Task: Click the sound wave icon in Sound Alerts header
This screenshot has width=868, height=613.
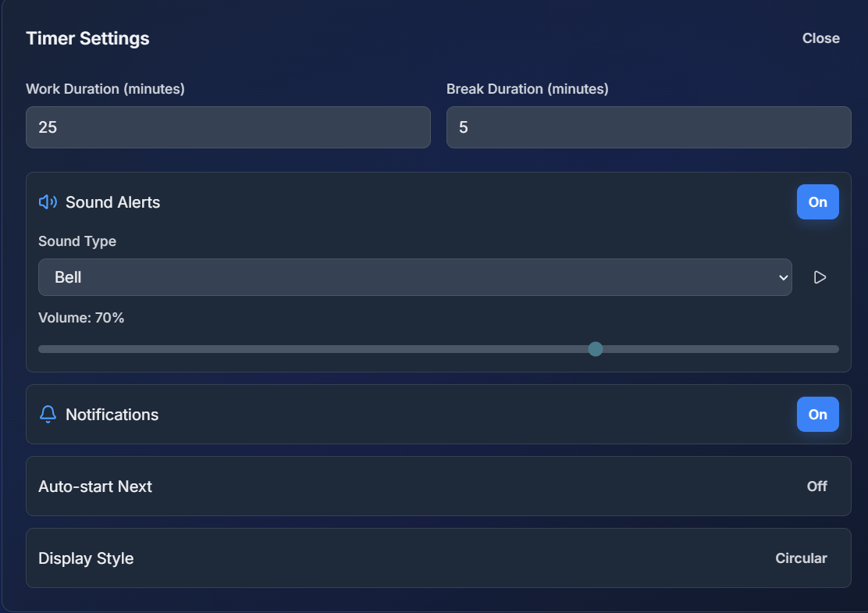Action: tap(47, 201)
